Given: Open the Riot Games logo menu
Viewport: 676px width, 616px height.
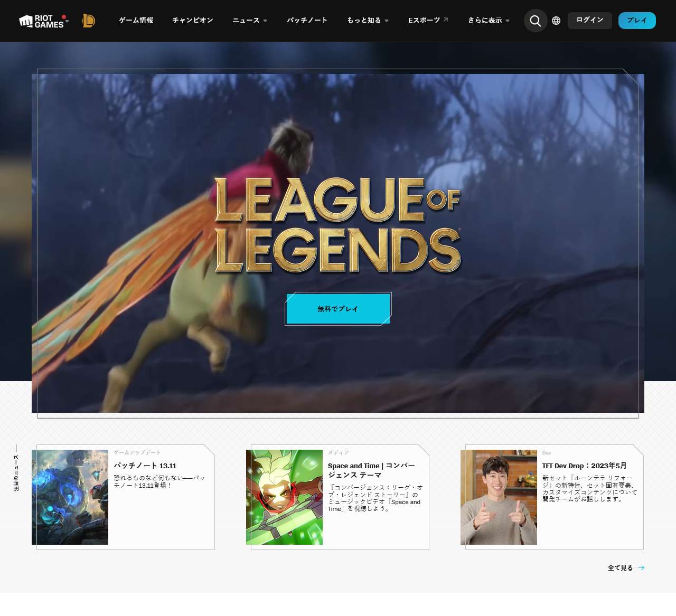Looking at the screenshot, I should 41,21.
